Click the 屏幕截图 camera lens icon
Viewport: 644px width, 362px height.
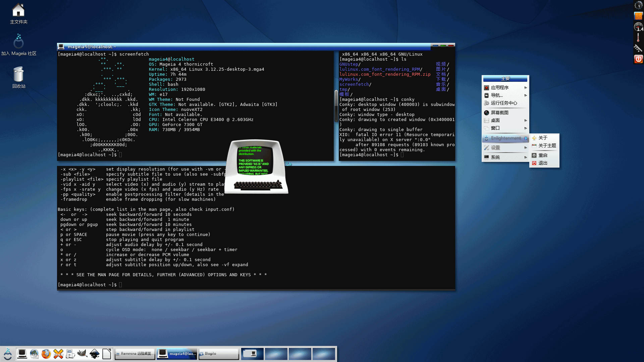(486, 113)
